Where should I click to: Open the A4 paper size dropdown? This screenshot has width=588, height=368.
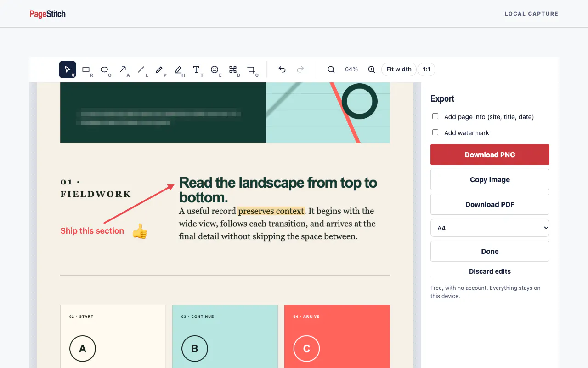[490, 228]
